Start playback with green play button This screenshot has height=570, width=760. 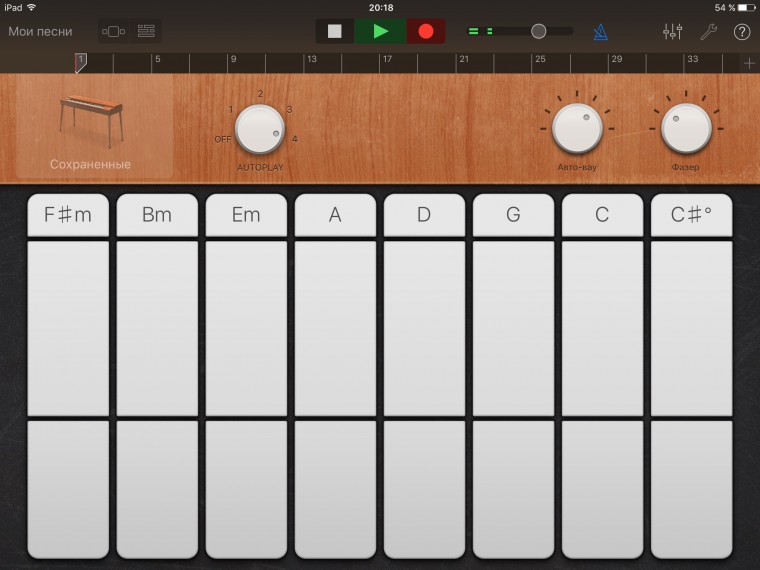(380, 32)
